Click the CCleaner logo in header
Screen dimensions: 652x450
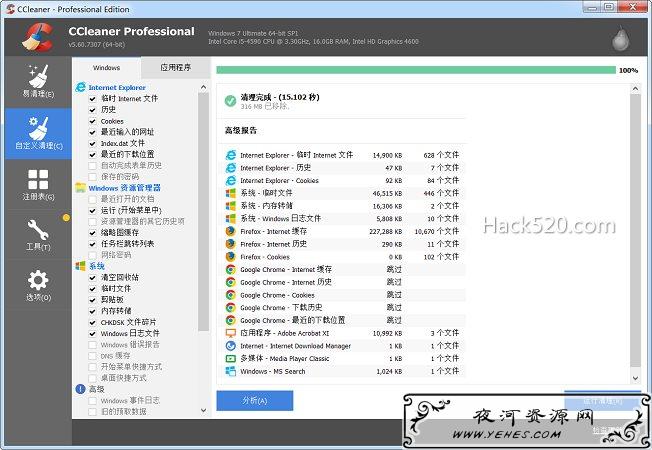37,37
